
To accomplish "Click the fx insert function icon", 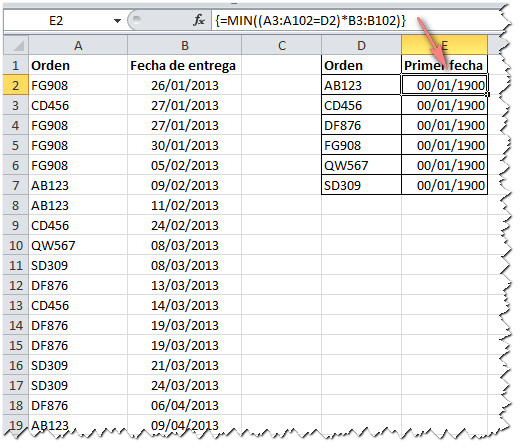I will [x=199, y=21].
